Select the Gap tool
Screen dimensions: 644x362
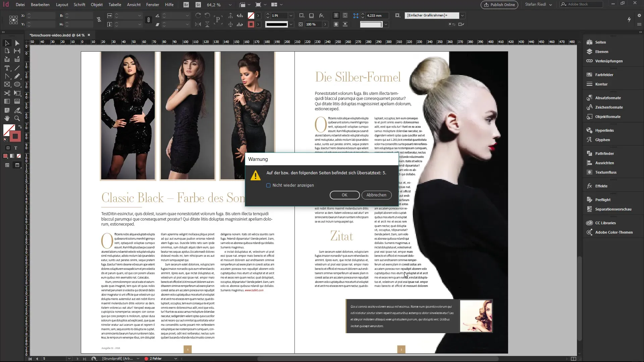[17, 51]
